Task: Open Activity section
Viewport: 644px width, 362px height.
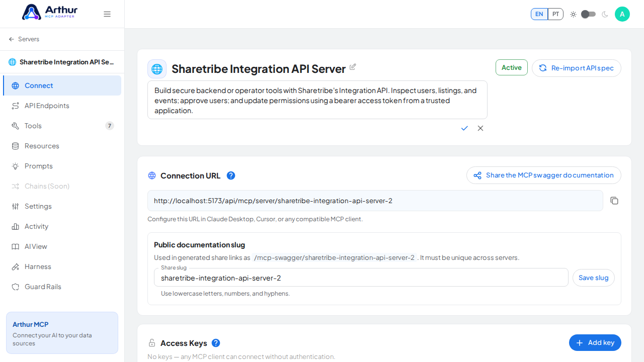Action: coord(62,226)
